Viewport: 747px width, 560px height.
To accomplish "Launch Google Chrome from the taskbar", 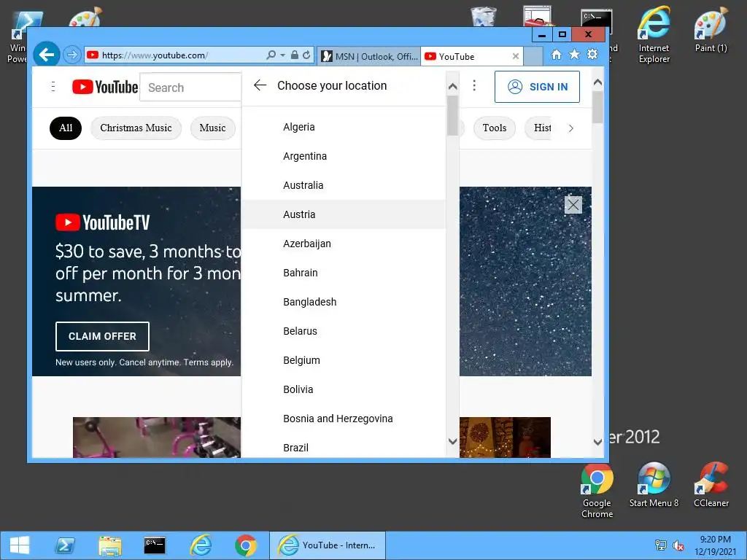I will [246, 545].
